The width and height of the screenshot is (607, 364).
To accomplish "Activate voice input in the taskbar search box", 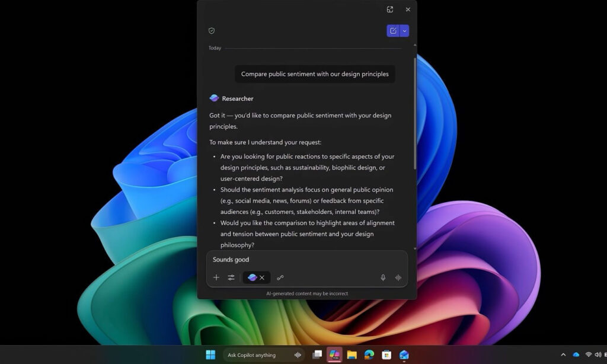I will click(297, 355).
